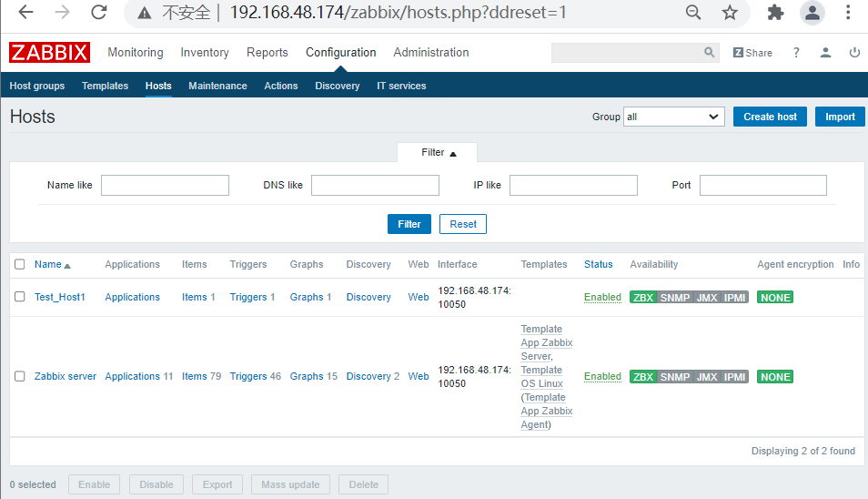This screenshot has height=499, width=868.
Task: Open the browser three-dot menu
Action: tap(848, 12)
